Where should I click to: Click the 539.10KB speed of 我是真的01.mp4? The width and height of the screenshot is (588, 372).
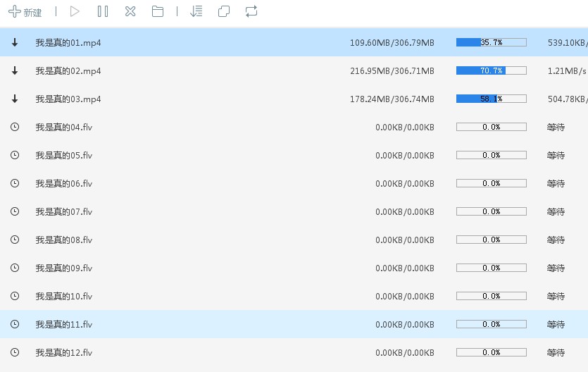click(x=568, y=43)
